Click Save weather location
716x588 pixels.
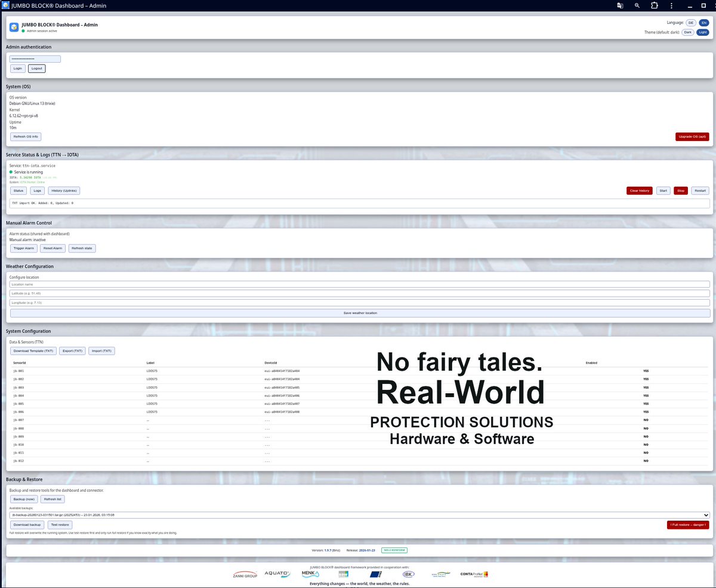coord(360,313)
